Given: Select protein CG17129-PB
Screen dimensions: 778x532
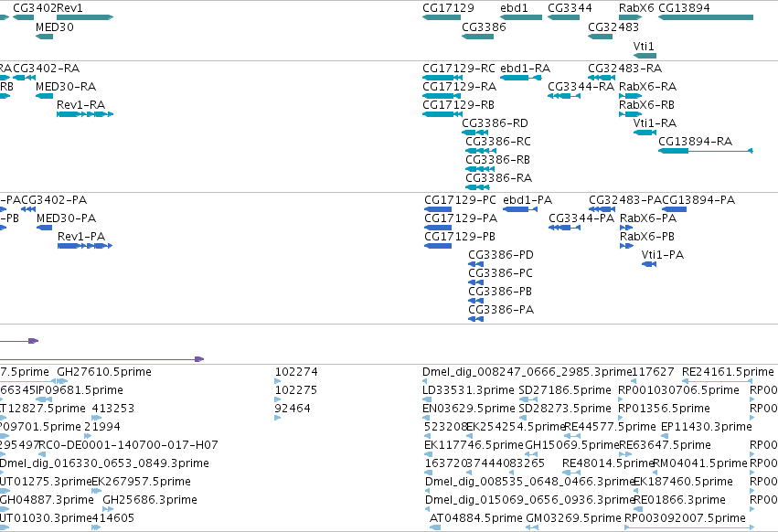Looking at the screenshot, I should [460, 238].
